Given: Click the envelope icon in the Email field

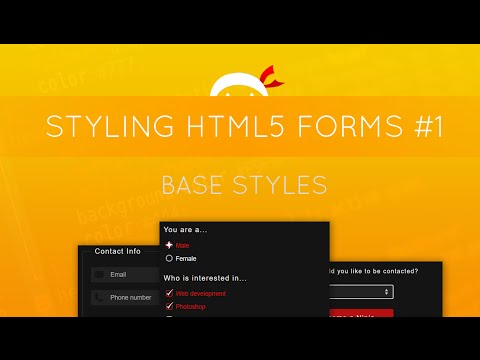Looking at the screenshot, I should [x=99, y=275].
